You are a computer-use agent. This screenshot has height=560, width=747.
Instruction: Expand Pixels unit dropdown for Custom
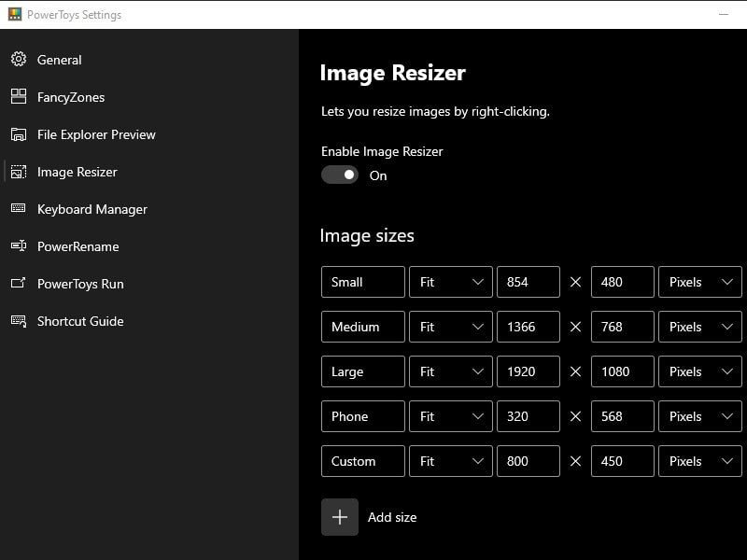pos(700,461)
